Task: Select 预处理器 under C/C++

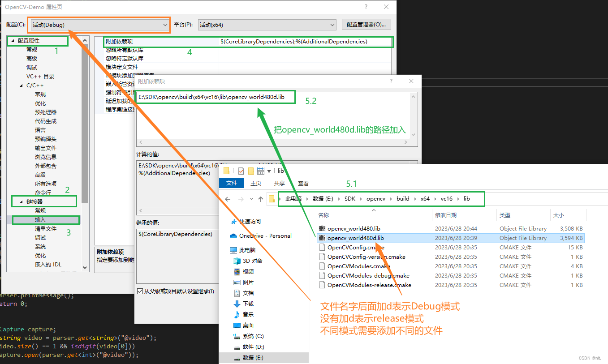Action: click(46, 112)
